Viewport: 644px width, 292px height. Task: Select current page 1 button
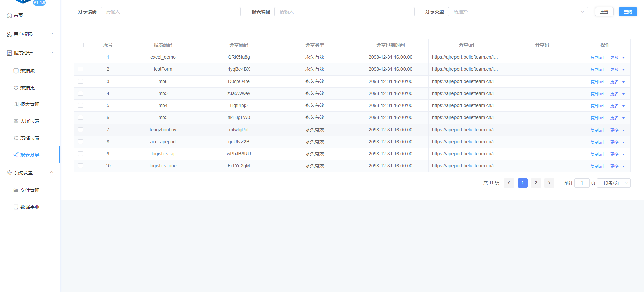pyautogui.click(x=523, y=183)
